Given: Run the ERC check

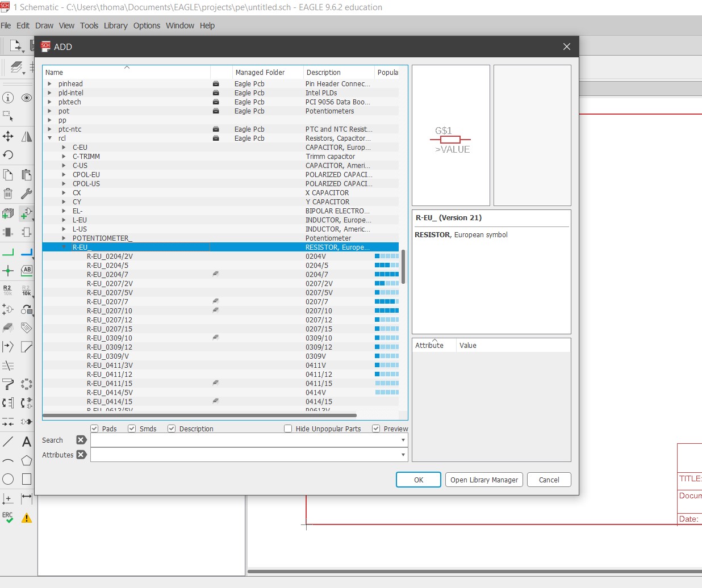Looking at the screenshot, I should coord(8,517).
